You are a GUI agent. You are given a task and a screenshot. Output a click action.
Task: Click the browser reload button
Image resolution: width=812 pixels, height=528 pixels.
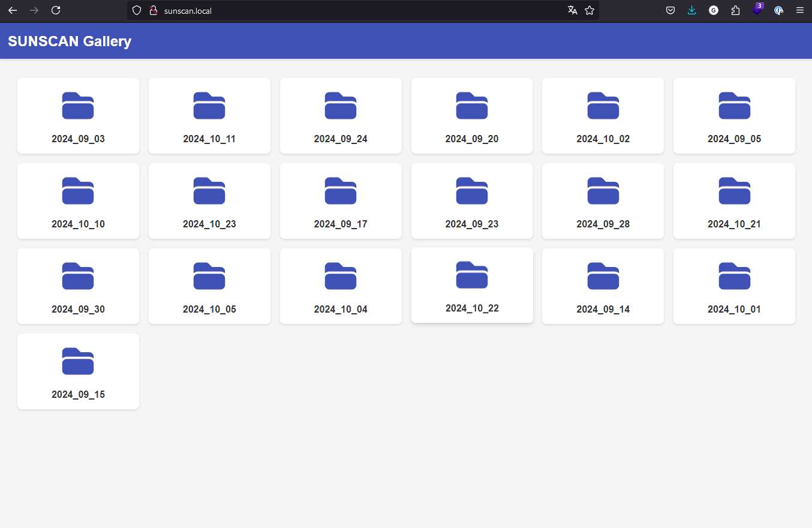tap(56, 10)
